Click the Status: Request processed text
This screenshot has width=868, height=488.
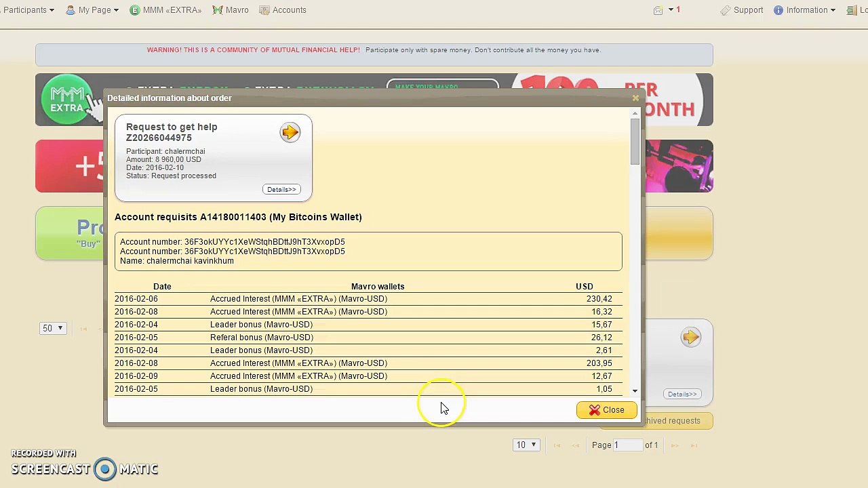point(171,176)
